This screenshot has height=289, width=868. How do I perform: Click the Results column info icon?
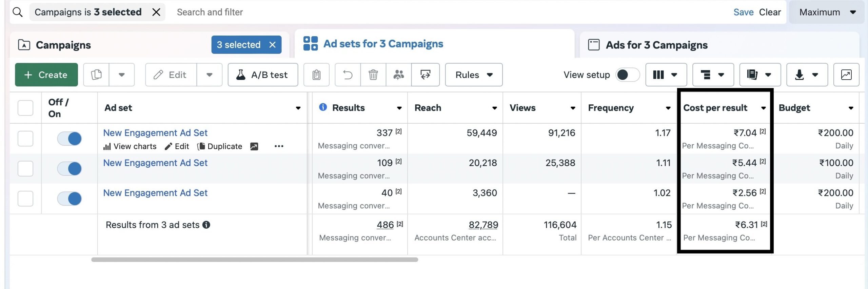[x=323, y=107]
